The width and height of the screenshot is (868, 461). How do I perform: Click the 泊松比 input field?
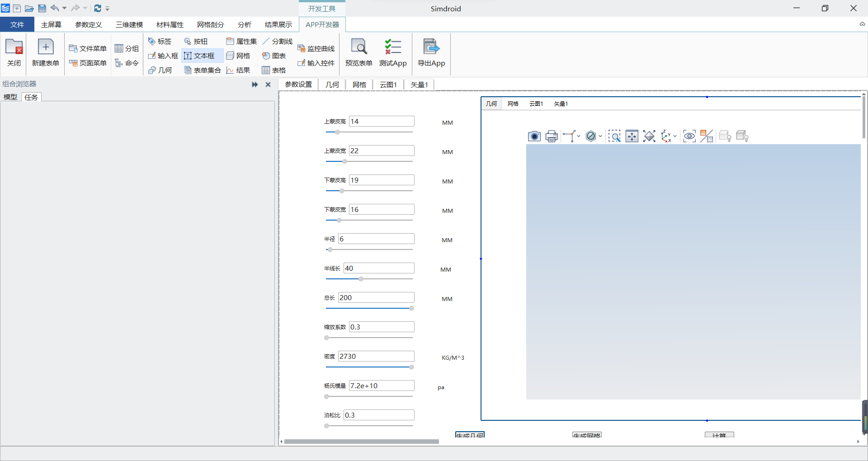point(379,415)
